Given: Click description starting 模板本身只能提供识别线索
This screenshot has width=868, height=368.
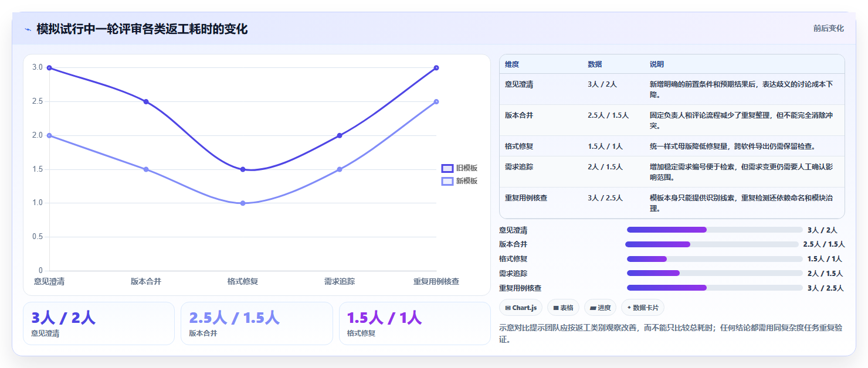Looking at the screenshot, I should coord(741,203).
